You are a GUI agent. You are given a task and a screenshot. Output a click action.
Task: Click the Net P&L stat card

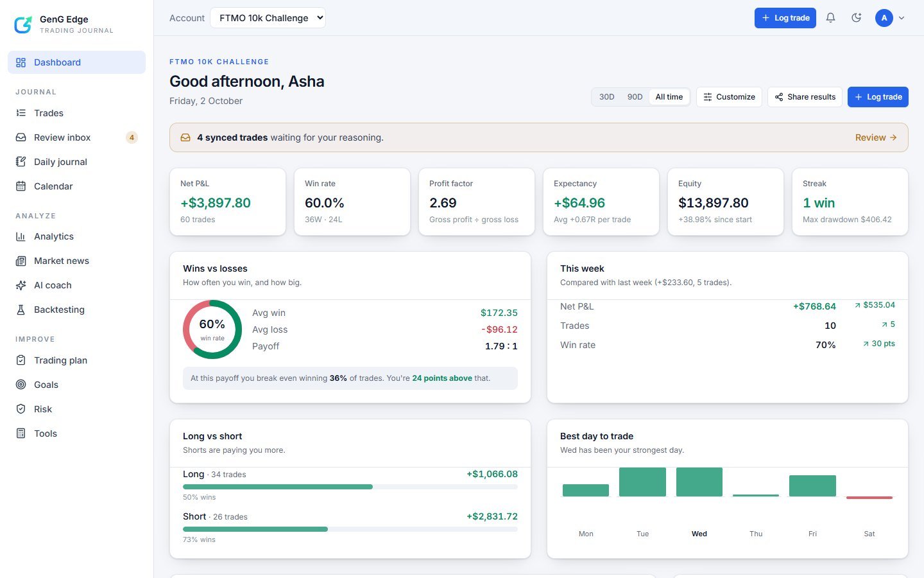pos(228,202)
